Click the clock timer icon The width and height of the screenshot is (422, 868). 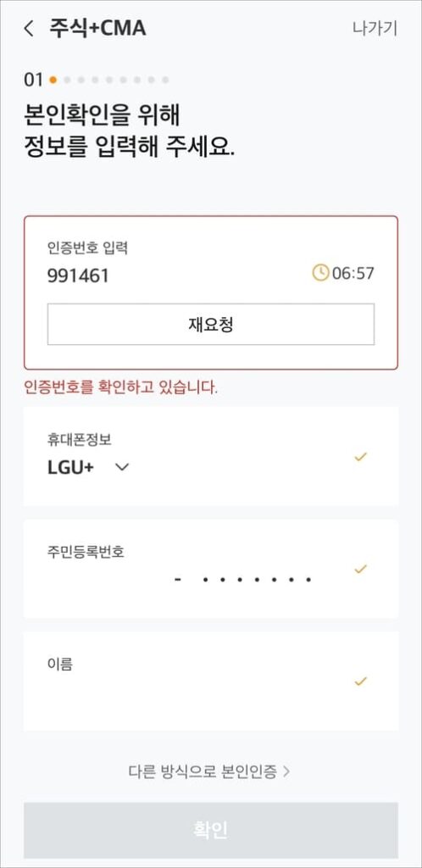pyautogui.click(x=320, y=273)
